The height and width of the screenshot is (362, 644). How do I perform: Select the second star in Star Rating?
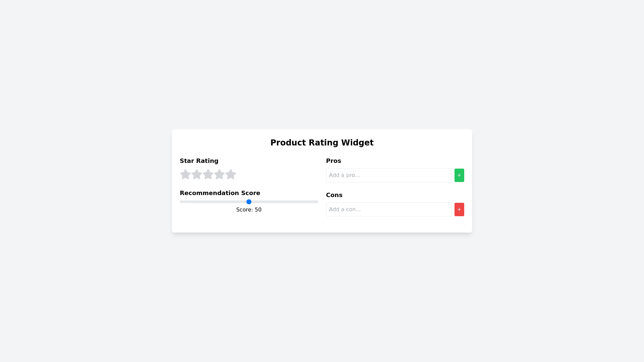coord(197,174)
